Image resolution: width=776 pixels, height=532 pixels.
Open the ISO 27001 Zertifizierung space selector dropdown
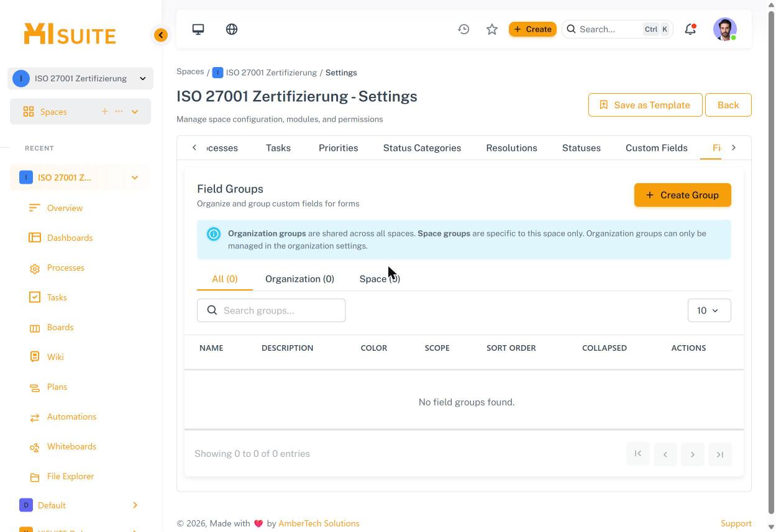click(81, 78)
